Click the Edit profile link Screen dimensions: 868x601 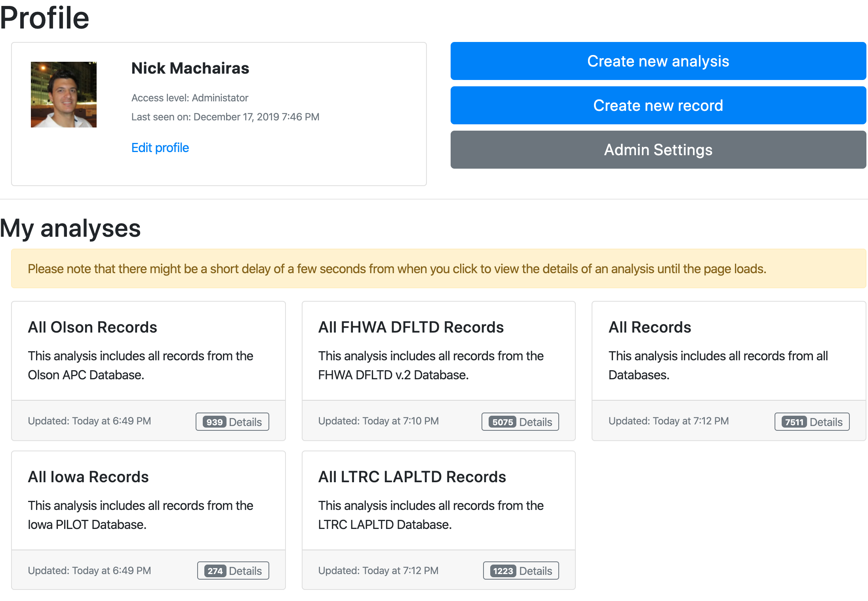(160, 148)
